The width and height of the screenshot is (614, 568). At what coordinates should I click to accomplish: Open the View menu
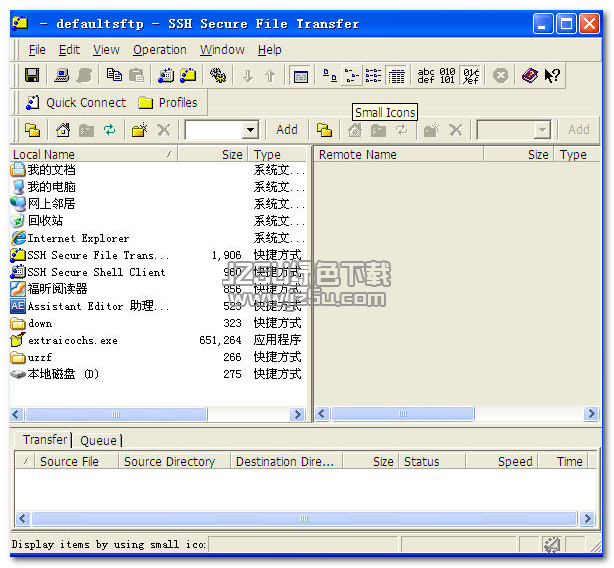click(106, 50)
